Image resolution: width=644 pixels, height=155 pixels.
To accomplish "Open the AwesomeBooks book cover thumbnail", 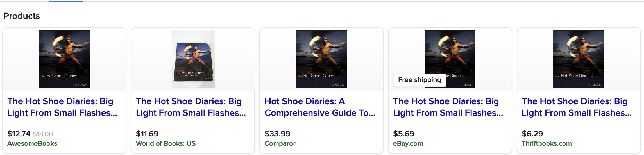I will [x=64, y=59].
